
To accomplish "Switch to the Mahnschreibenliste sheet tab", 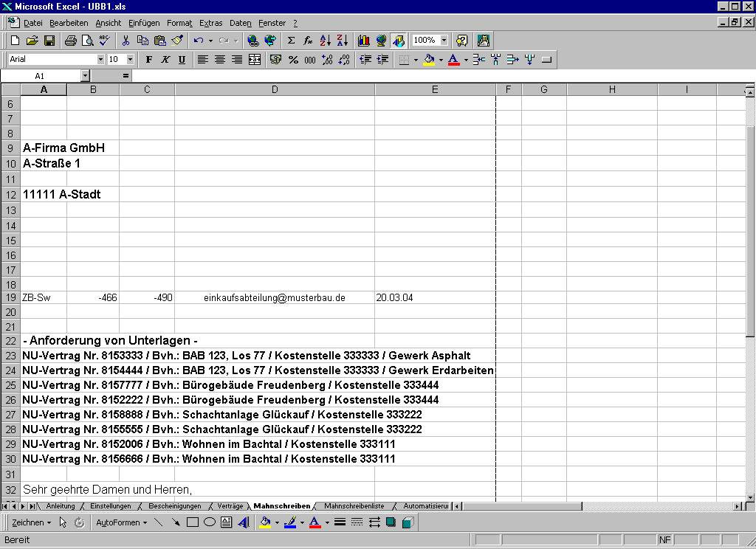I will [x=354, y=506].
